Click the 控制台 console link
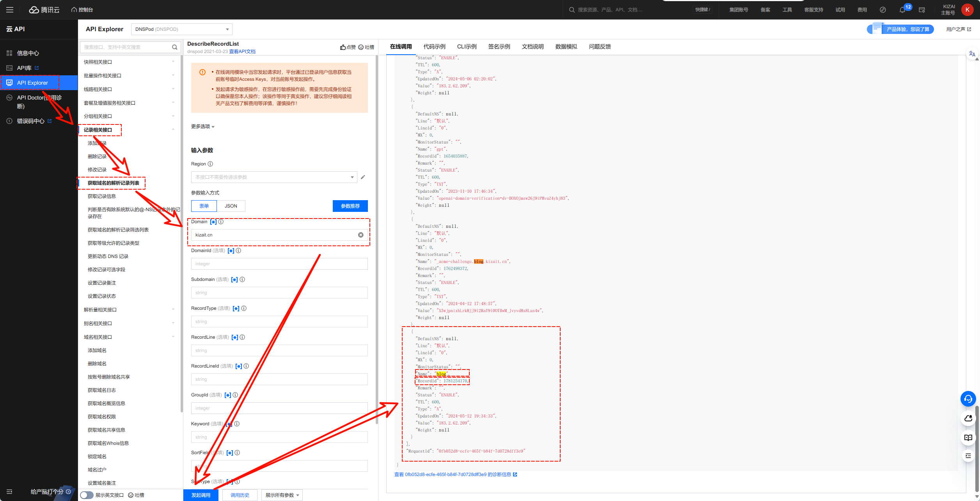This screenshot has width=980, height=501. point(82,10)
